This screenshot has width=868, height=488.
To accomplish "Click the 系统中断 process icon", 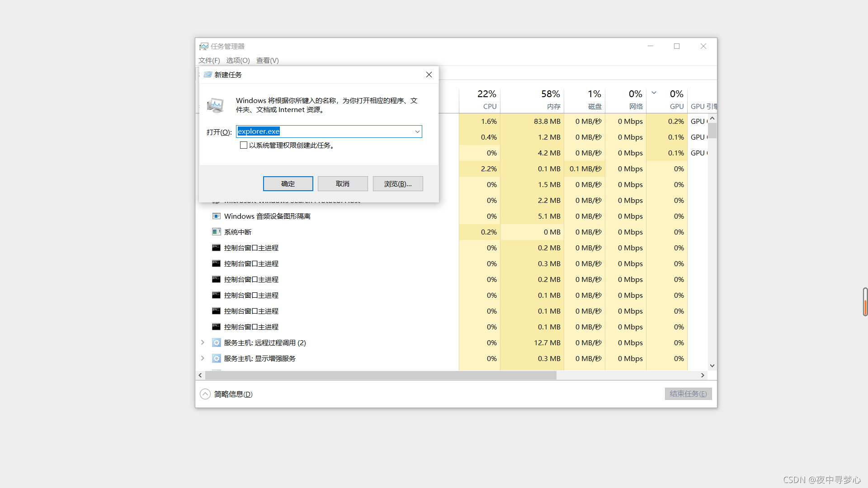I will coord(217,232).
